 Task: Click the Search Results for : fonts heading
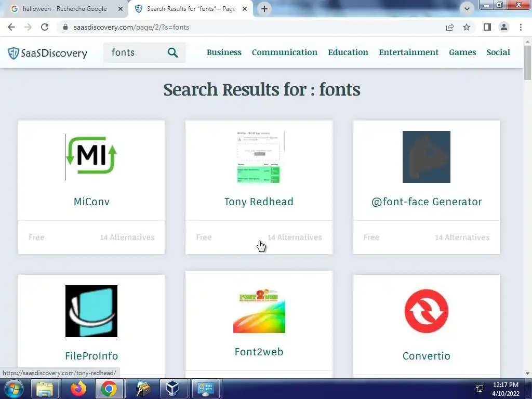pyautogui.click(x=262, y=90)
